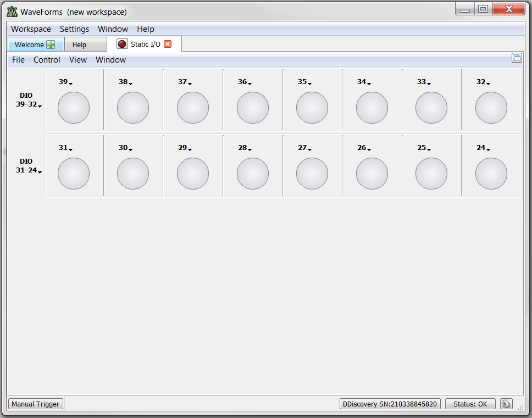Switch to the Help tab

coord(85,44)
